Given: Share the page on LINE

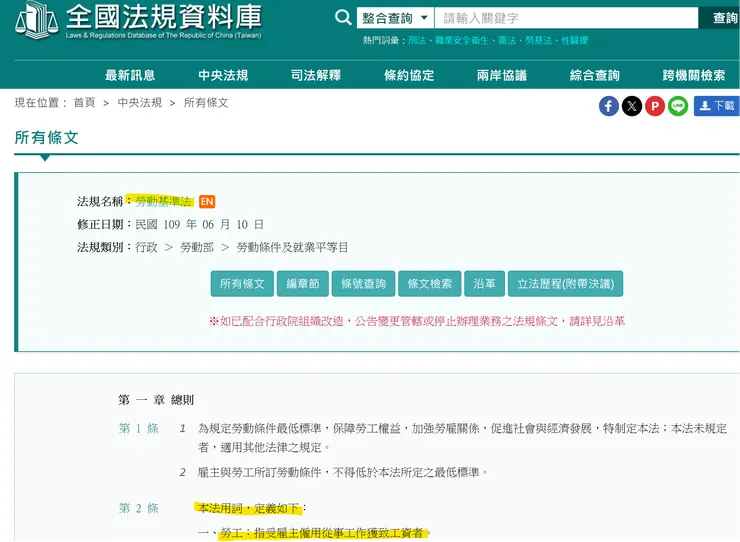Looking at the screenshot, I should coord(678,106).
